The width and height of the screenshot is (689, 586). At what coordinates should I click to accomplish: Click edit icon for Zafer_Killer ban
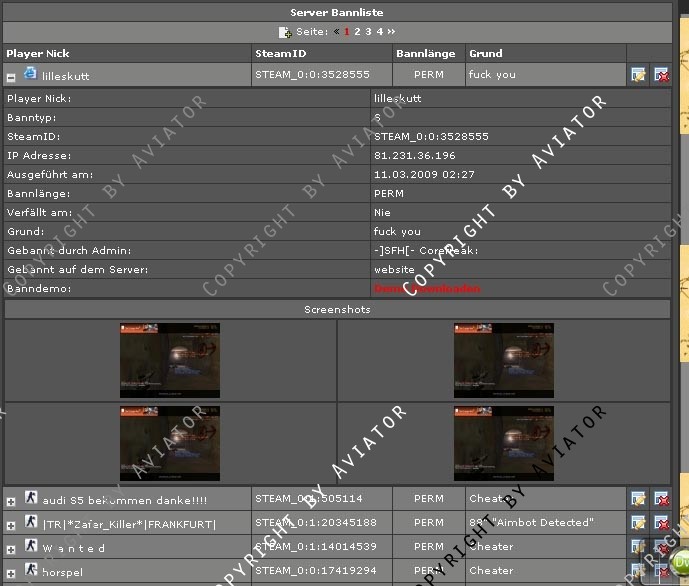[x=638, y=523]
